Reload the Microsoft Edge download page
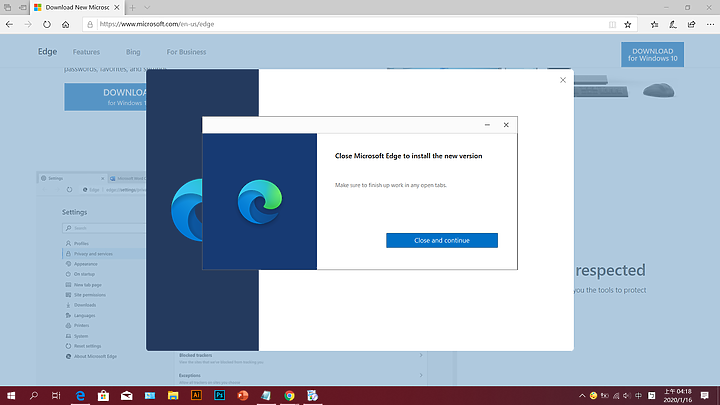 47,24
